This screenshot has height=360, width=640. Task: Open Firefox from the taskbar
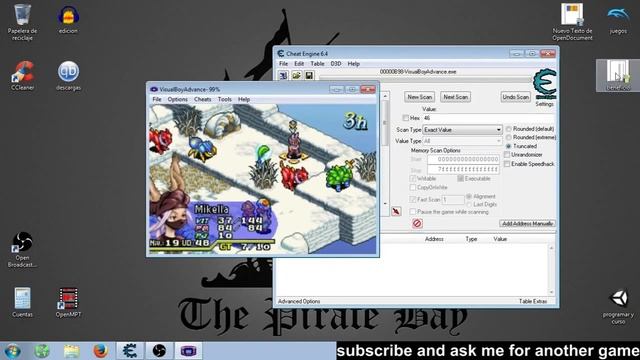point(100,351)
